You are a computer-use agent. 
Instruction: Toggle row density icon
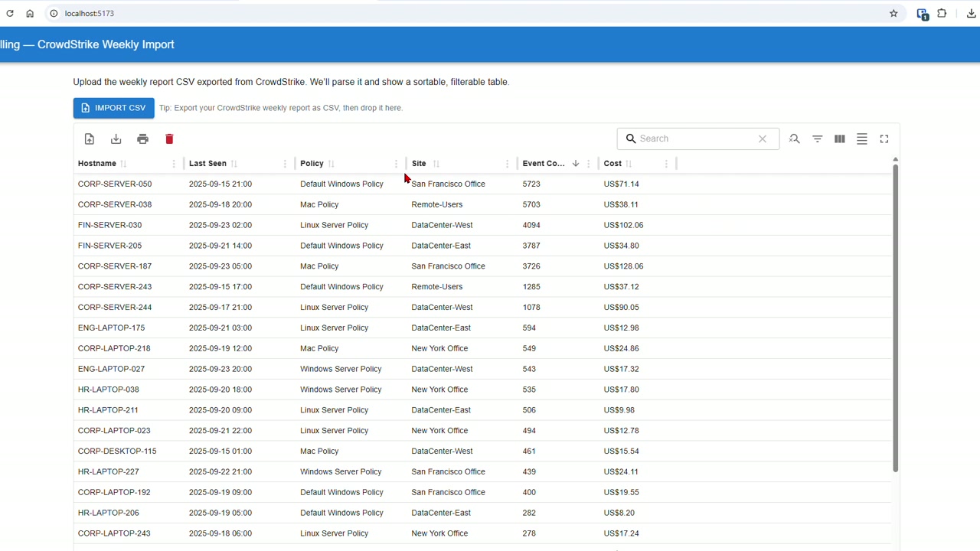[862, 139]
